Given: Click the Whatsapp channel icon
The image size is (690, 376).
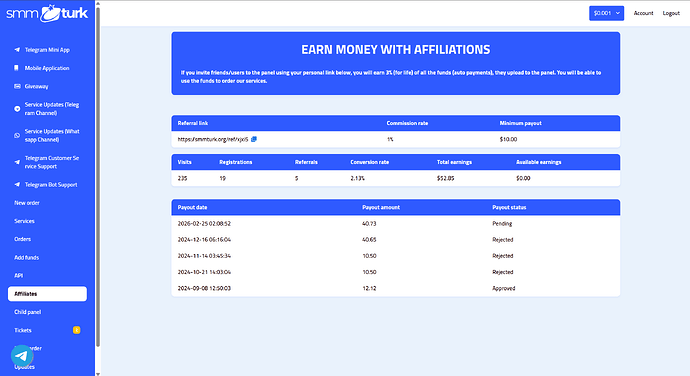Looking at the screenshot, I should tap(17, 136).
